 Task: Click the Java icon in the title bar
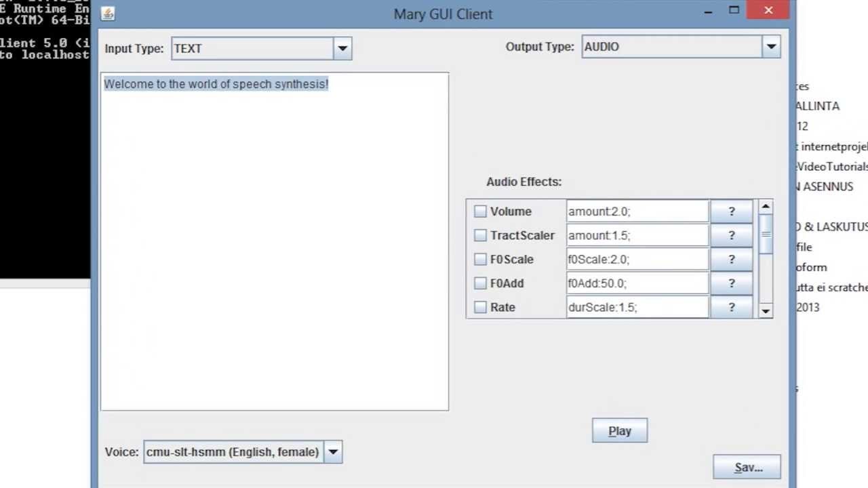click(107, 14)
